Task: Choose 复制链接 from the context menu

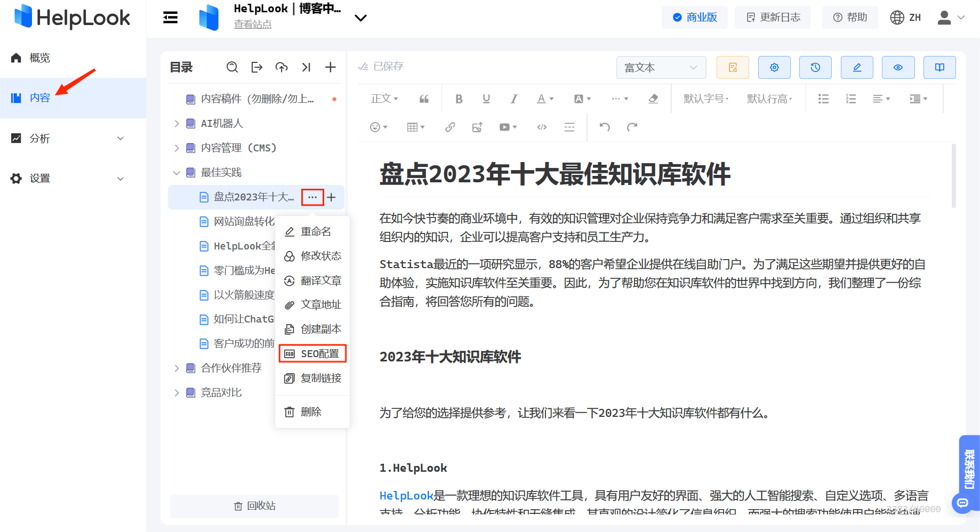Action: (312, 378)
